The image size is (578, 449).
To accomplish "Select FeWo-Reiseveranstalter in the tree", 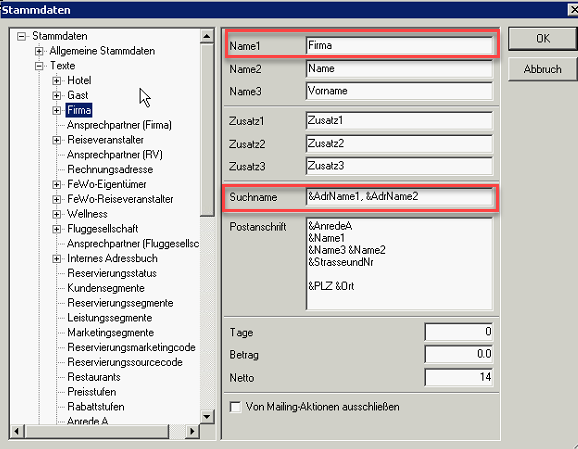I will click(x=120, y=199).
